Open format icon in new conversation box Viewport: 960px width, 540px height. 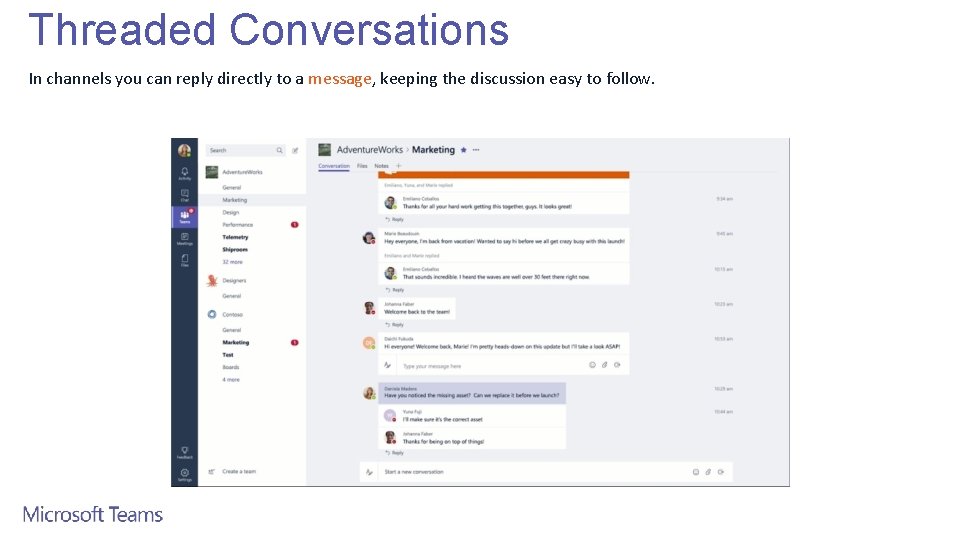pos(369,472)
